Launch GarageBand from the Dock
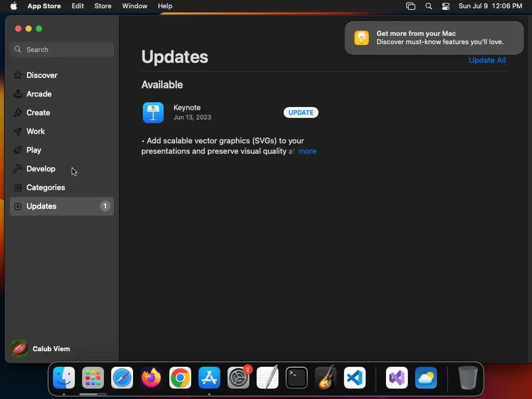This screenshot has height=399, width=532. point(326,378)
